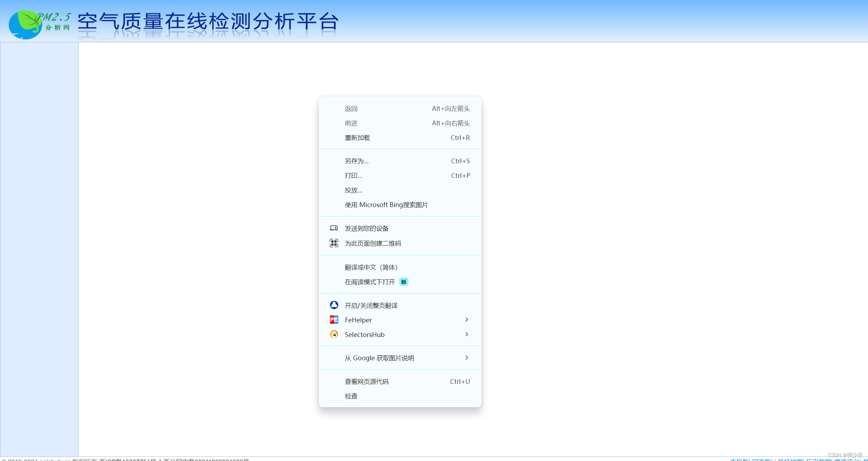Click the full-page translation extension icon

tap(334, 305)
